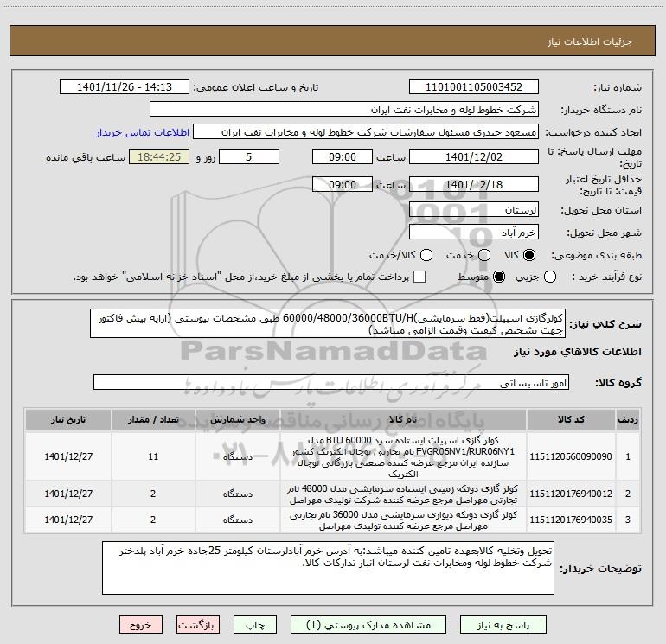
Task: Click the announcement date field 1401/11/26 - 14:13
Action: (124, 86)
